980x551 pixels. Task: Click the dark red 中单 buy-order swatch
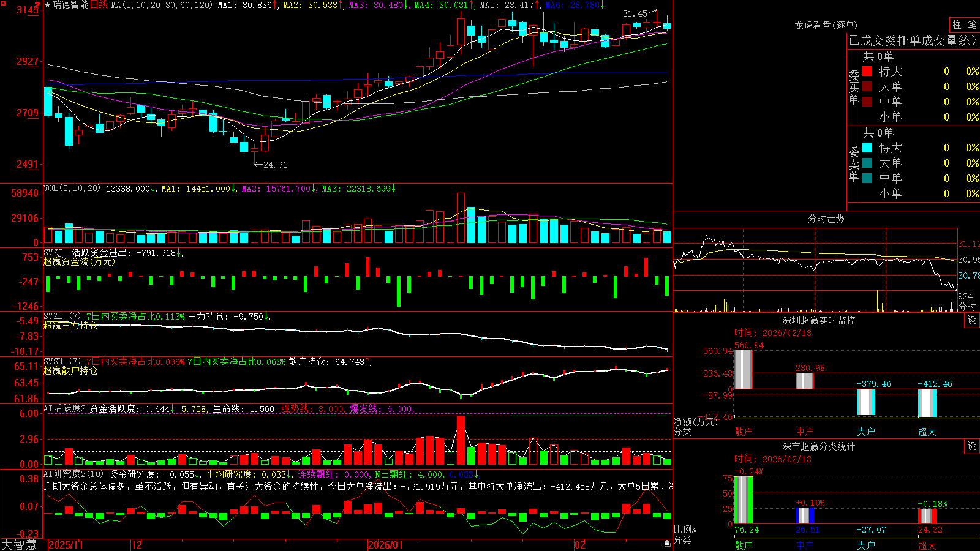coord(867,102)
